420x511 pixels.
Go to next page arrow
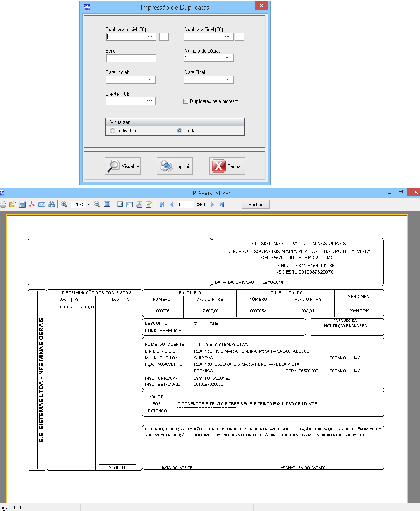212,204
